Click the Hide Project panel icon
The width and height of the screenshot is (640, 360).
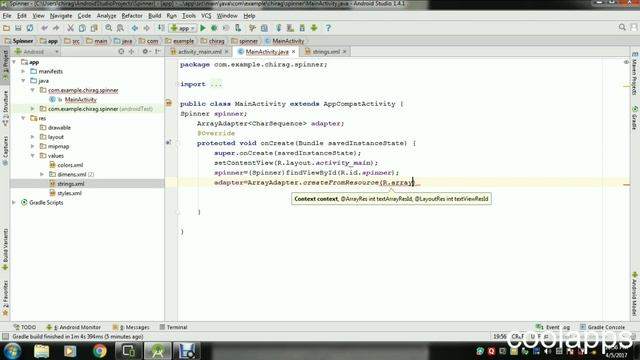(x=158, y=51)
